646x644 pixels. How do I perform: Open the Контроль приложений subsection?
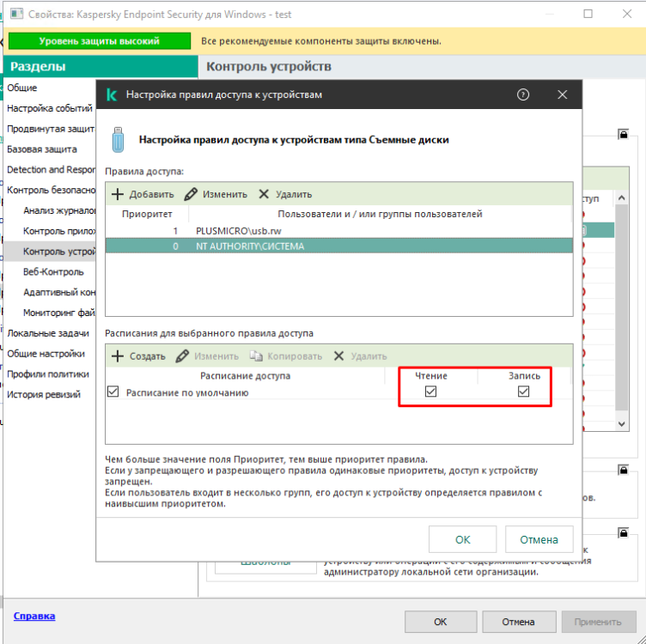click(x=59, y=231)
